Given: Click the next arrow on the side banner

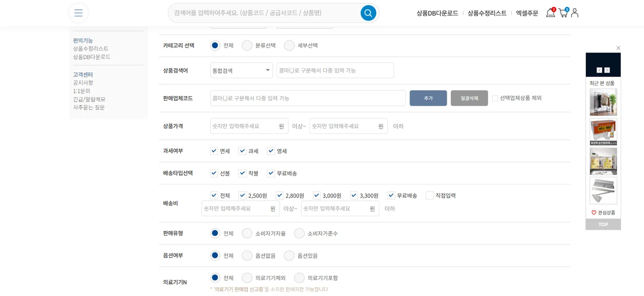Looking at the screenshot, I should [608, 70].
